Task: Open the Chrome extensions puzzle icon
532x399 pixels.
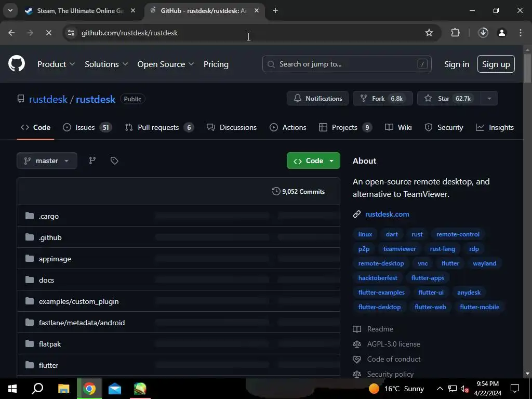Action: pos(455,33)
